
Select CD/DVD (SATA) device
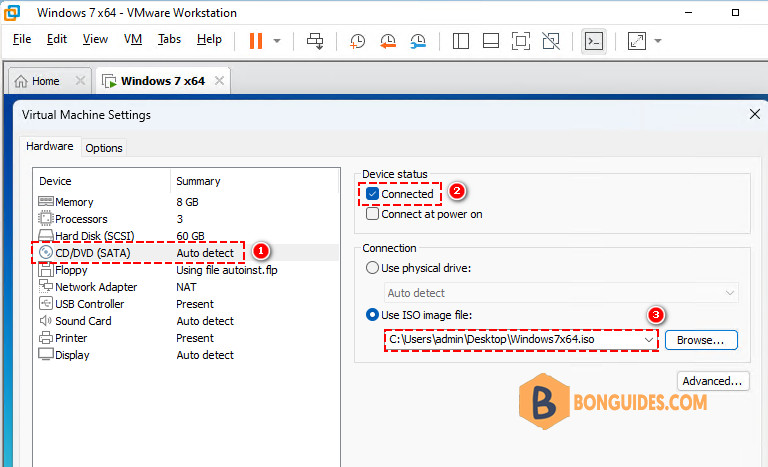coord(186,253)
